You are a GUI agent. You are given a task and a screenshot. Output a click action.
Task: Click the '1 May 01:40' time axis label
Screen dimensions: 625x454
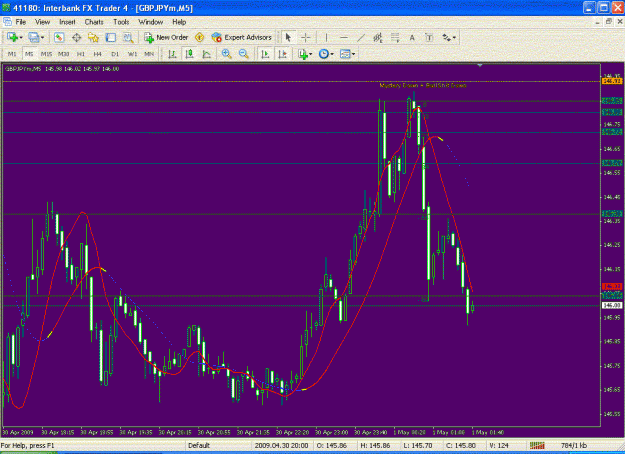point(488,432)
